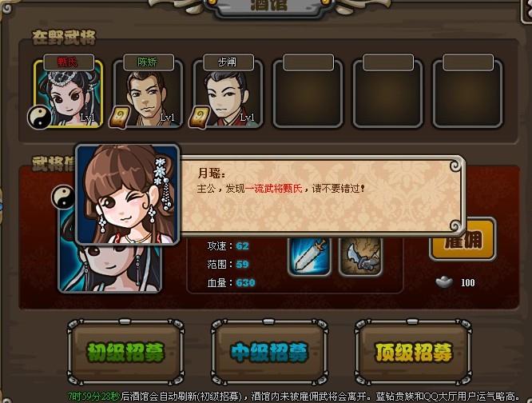Click the axe skill icon
The image size is (532, 403).
(x=360, y=257)
